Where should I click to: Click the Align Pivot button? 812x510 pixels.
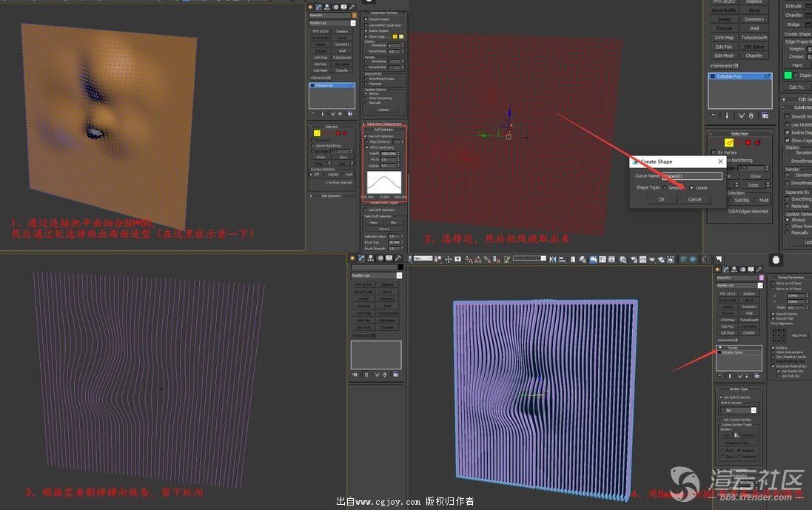point(799,335)
